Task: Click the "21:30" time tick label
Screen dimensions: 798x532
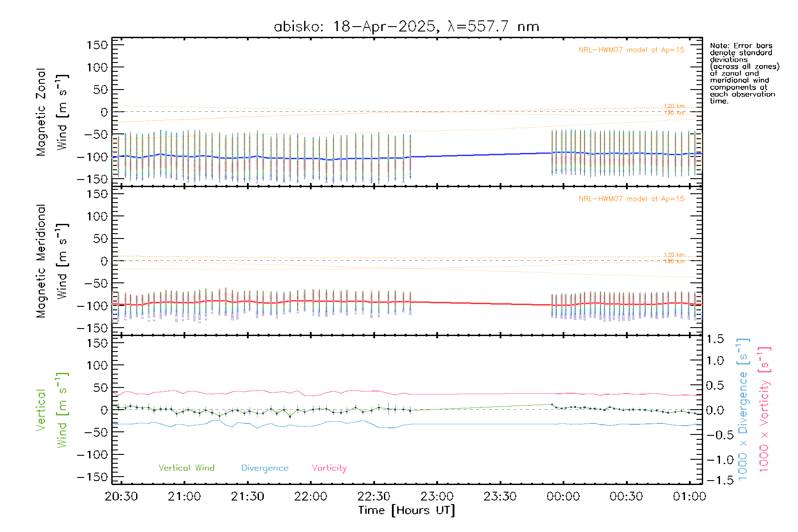Action: pyautogui.click(x=247, y=497)
